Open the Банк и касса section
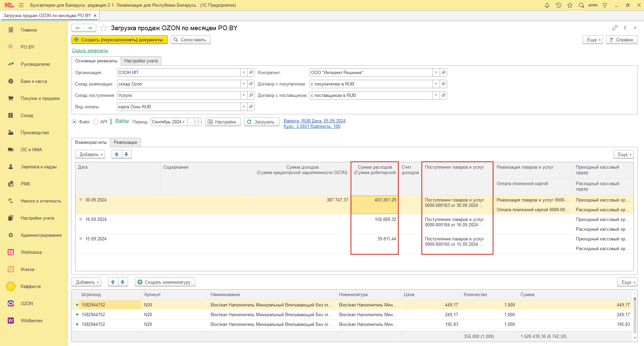The image size is (644, 346). pyautogui.click(x=34, y=81)
